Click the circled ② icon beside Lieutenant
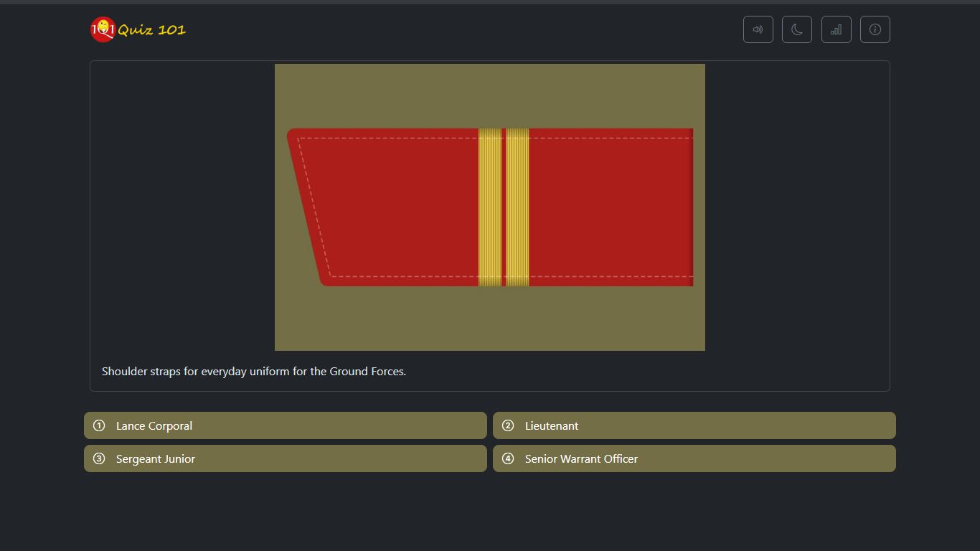The image size is (980, 551). pyautogui.click(x=508, y=425)
